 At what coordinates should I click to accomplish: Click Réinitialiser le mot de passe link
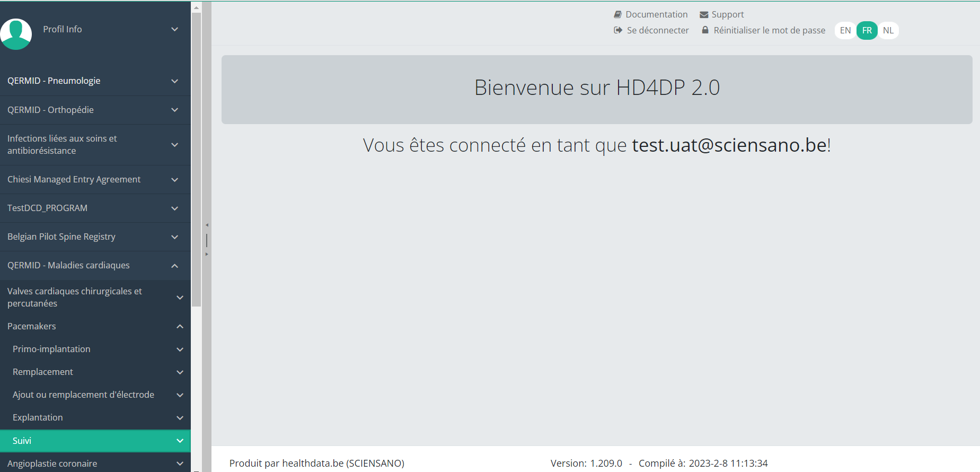tap(769, 31)
